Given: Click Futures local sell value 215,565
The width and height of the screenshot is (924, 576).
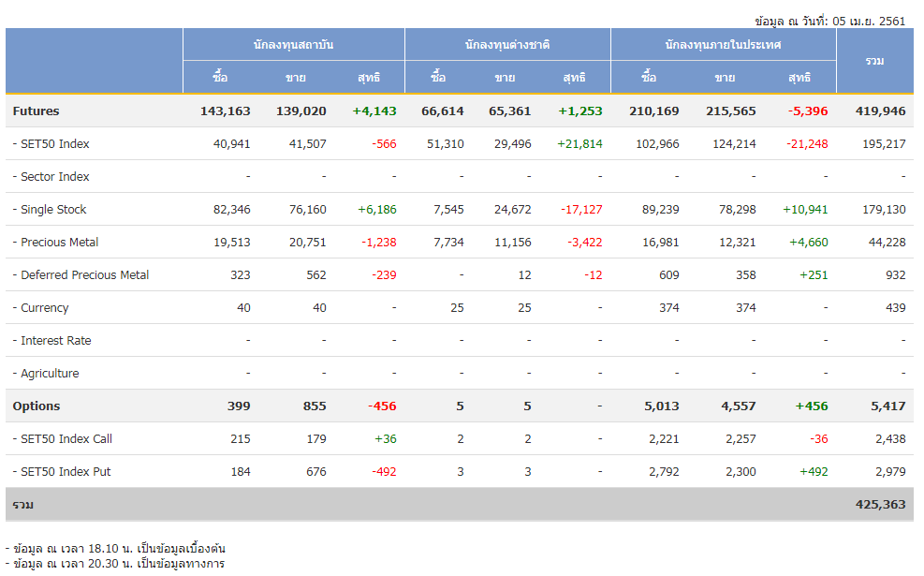Looking at the screenshot, I should click(x=731, y=111).
